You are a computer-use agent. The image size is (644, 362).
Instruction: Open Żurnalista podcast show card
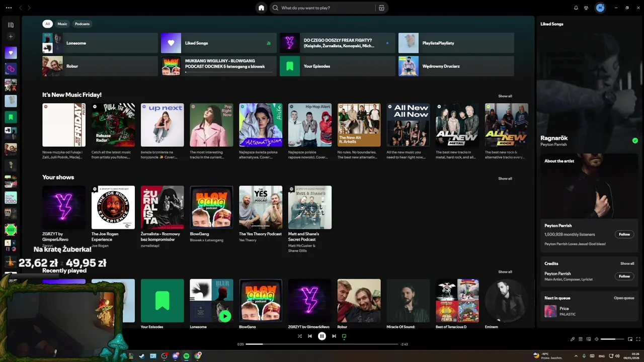point(163,216)
